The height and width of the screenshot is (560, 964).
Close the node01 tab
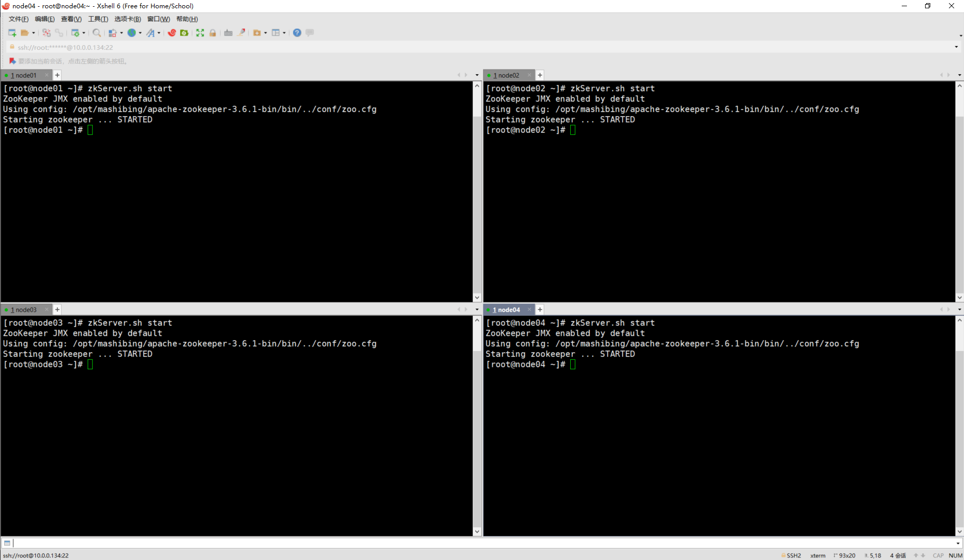pos(47,75)
